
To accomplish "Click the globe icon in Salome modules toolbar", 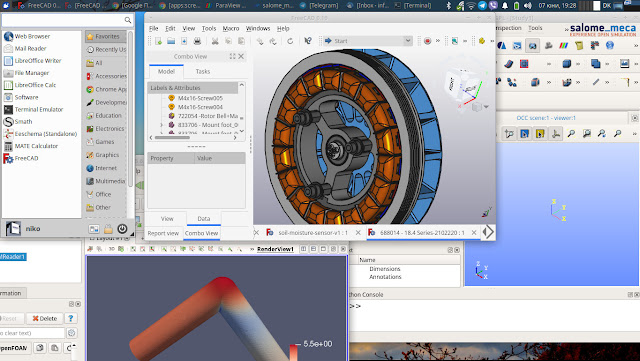I will pos(610,45).
